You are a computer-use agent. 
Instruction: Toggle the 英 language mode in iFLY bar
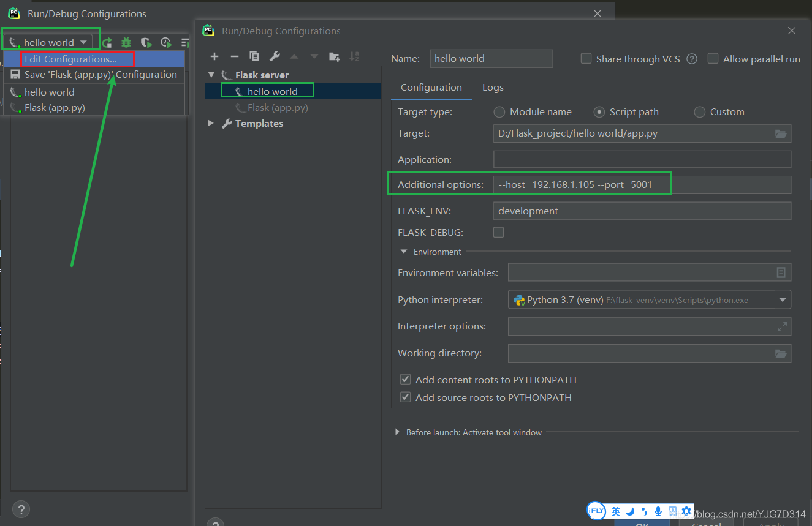coord(616,511)
